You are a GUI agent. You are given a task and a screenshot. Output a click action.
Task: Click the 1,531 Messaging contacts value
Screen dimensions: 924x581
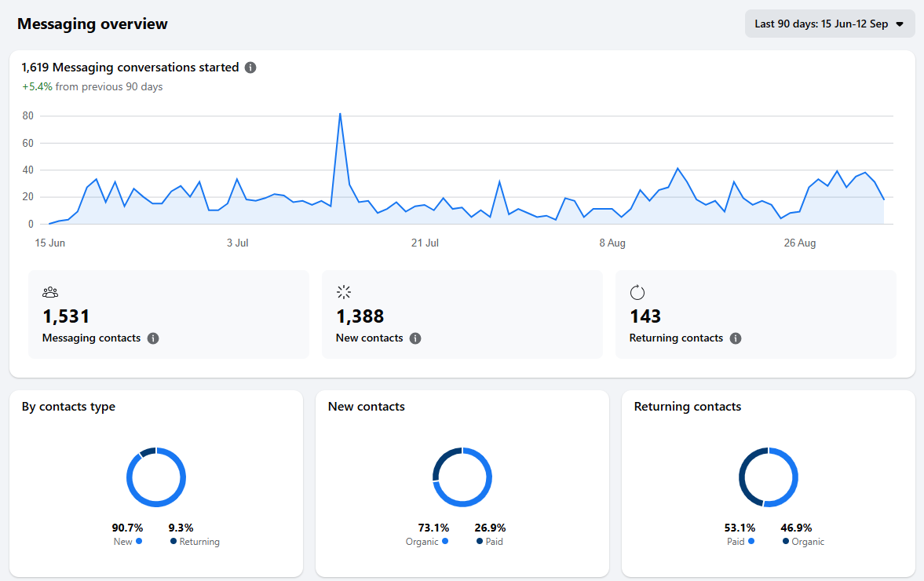point(66,316)
